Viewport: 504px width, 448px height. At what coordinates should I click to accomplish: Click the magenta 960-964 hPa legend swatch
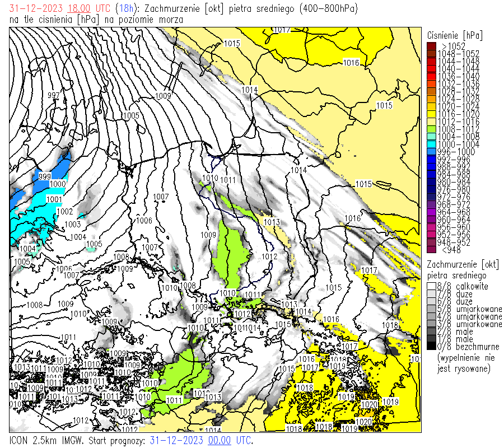click(x=431, y=220)
